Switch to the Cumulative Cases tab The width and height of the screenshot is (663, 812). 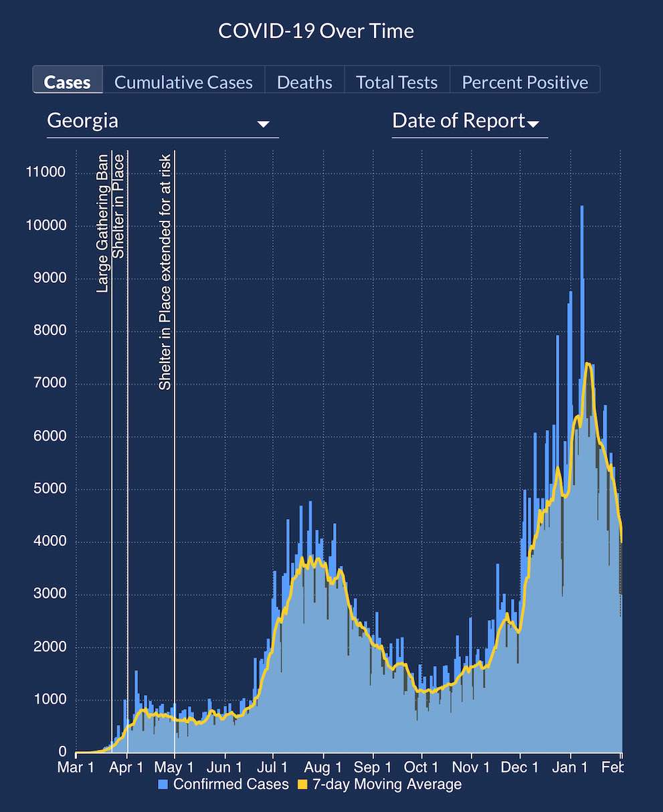[183, 82]
